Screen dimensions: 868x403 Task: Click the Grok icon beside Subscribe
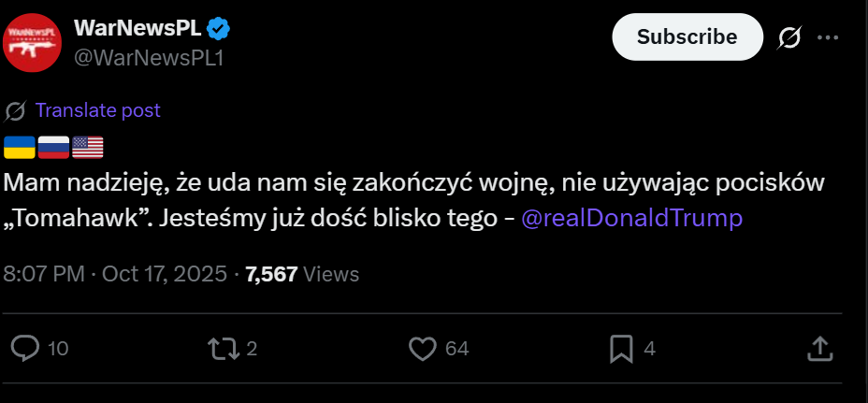[x=788, y=37]
